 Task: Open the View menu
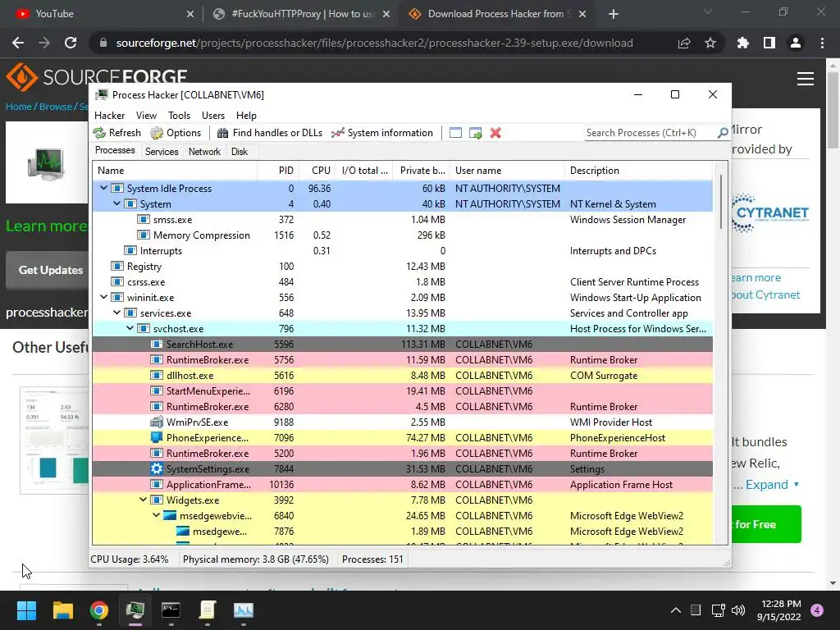tap(146, 115)
